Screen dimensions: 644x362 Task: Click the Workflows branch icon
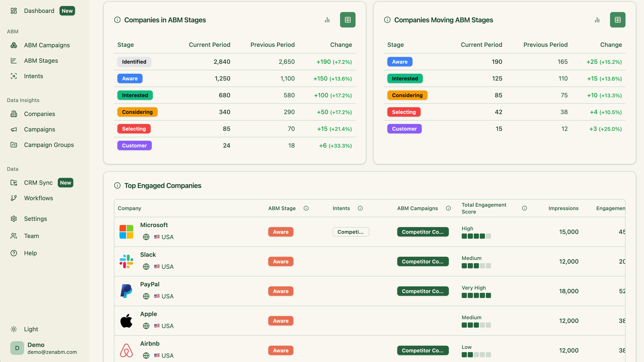(x=14, y=198)
